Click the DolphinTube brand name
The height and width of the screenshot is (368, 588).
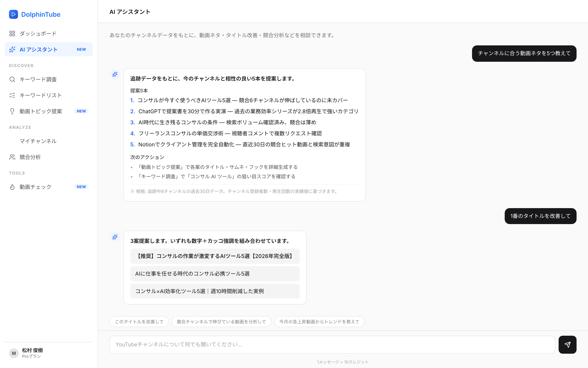(x=41, y=14)
